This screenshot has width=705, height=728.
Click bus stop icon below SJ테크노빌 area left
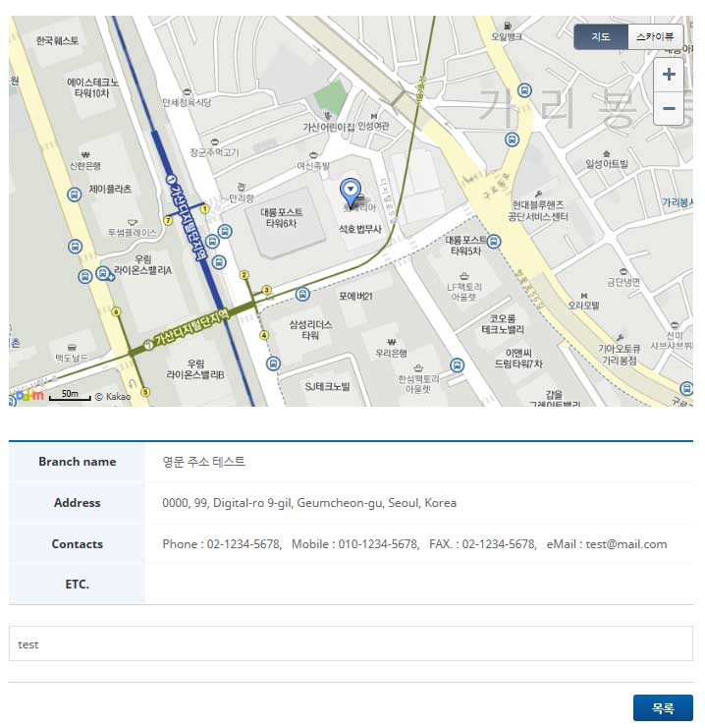pyautogui.click(x=273, y=364)
